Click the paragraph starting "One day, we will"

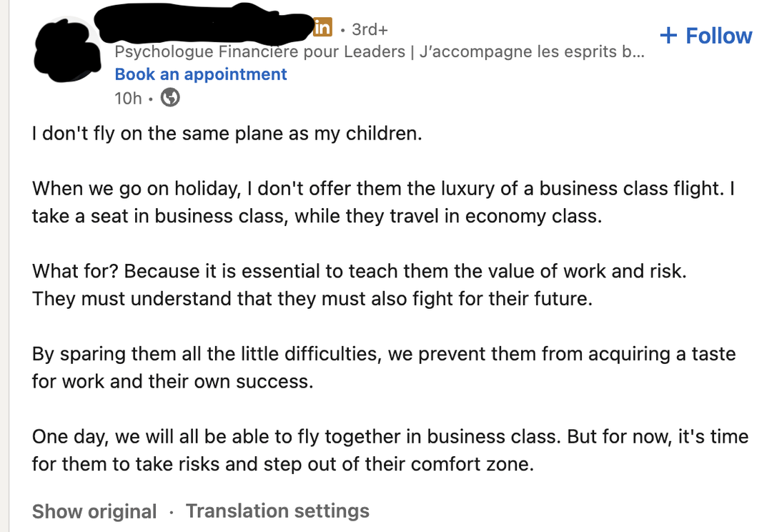[390, 450]
